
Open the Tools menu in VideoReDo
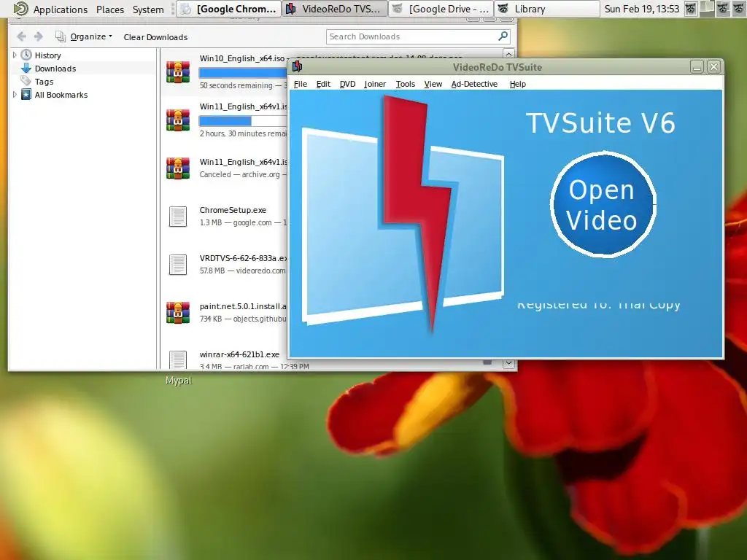[x=406, y=84]
